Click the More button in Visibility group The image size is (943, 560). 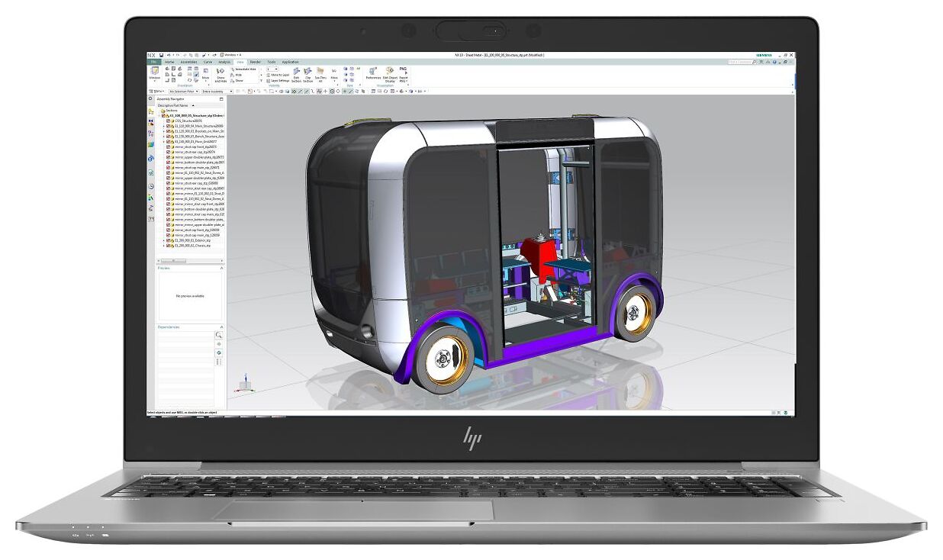[334, 73]
